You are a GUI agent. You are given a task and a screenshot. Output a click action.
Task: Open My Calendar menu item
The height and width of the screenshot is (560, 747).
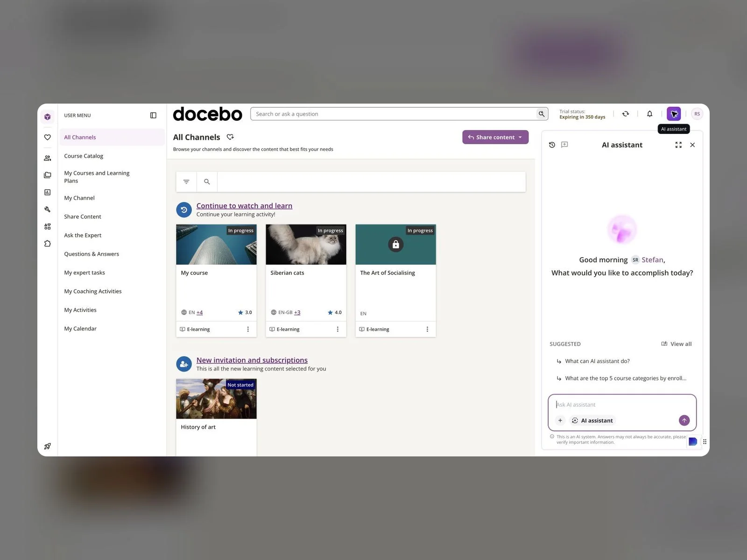[x=80, y=329]
